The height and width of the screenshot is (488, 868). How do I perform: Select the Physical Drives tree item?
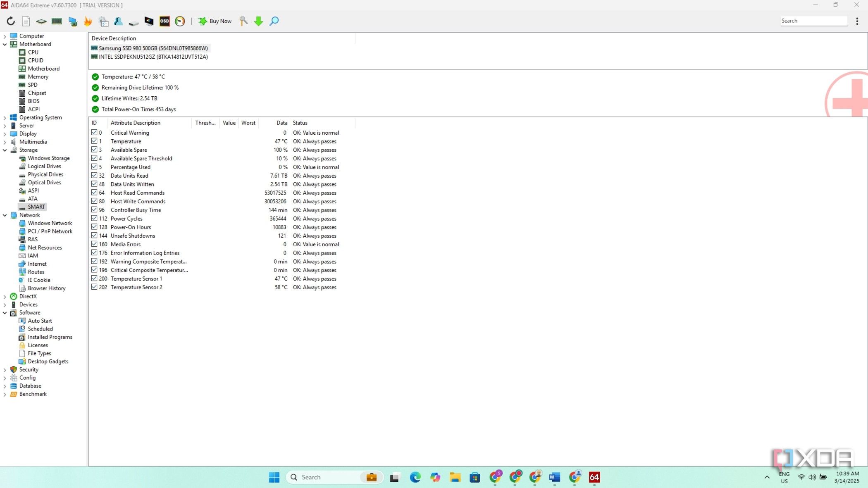[x=45, y=174]
